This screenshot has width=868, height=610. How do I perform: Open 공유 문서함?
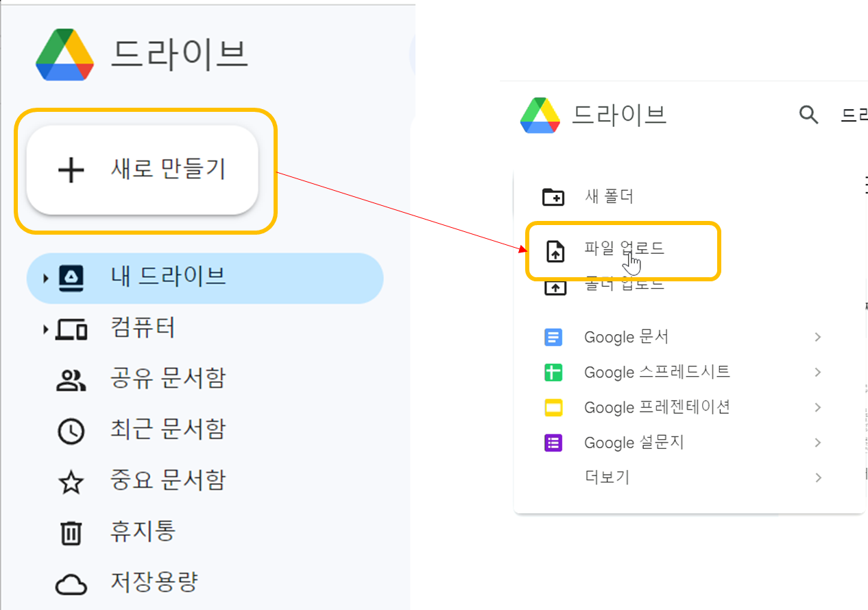[x=168, y=378]
